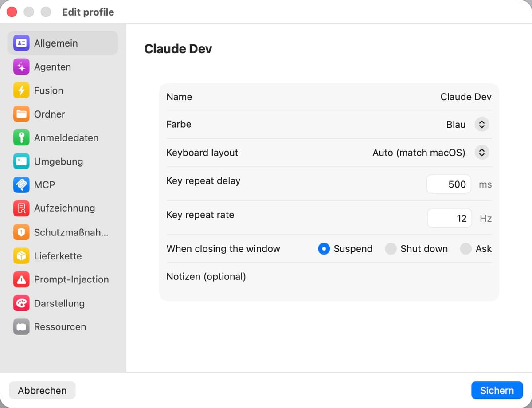Open the Farbe dropdown stepper
The width and height of the screenshot is (532, 408).
[482, 125]
